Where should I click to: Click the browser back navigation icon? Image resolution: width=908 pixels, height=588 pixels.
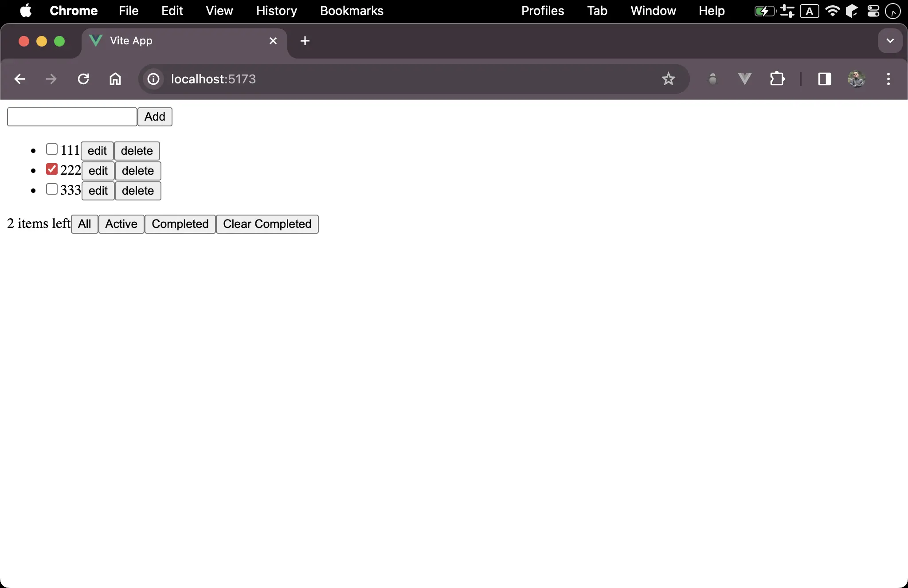20,79
